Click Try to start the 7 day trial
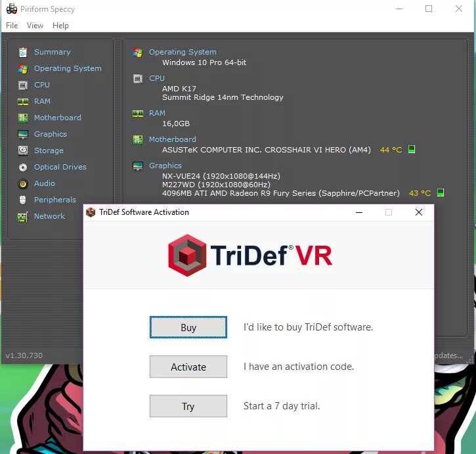Viewport: 476px width, 454px height. [x=188, y=406]
